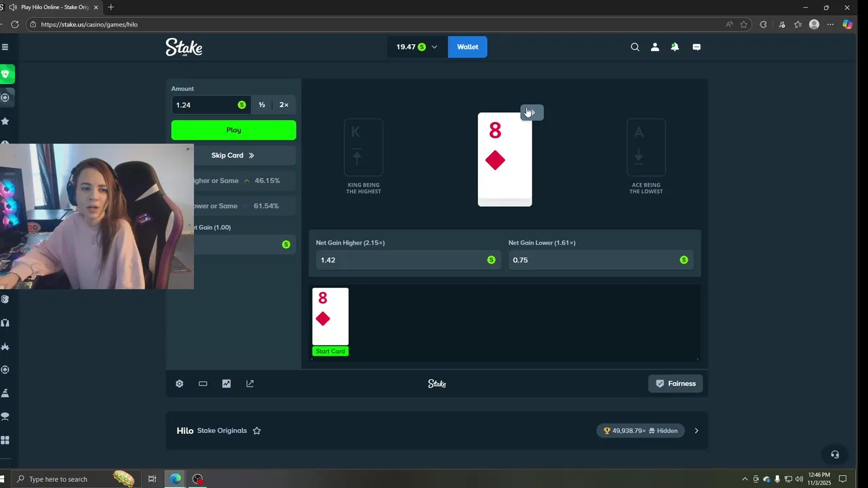Open the notifications bell

675,47
